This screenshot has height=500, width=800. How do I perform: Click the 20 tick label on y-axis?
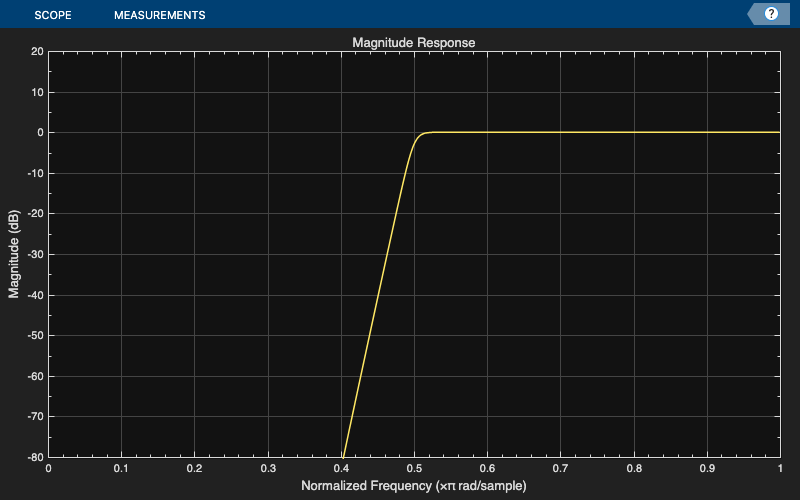click(38, 52)
